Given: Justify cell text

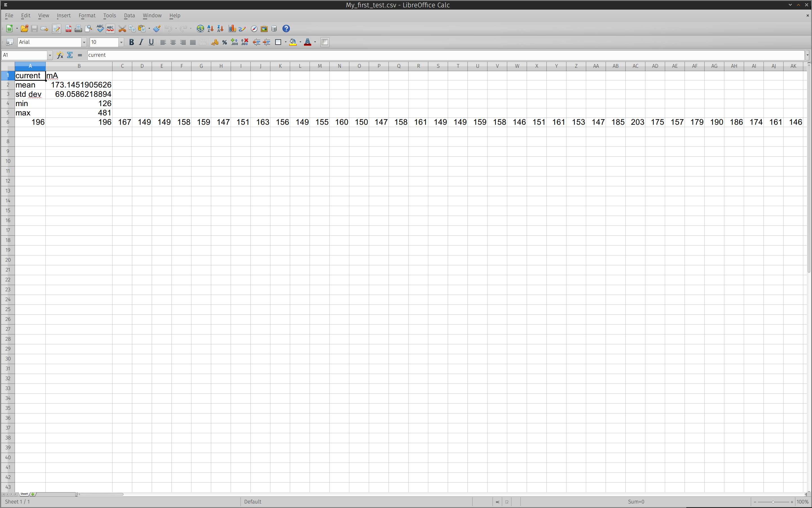Looking at the screenshot, I should tap(193, 42).
